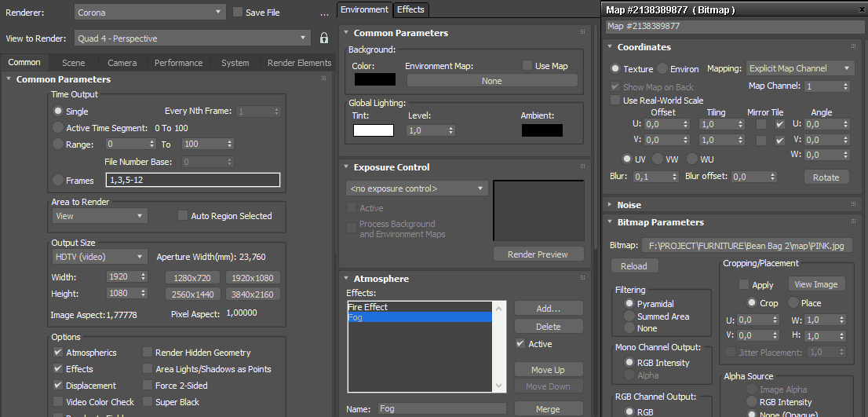The height and width of the screenshot is (417, 868).
Task: Open the Render Elements tab
Action: [299, 63]
